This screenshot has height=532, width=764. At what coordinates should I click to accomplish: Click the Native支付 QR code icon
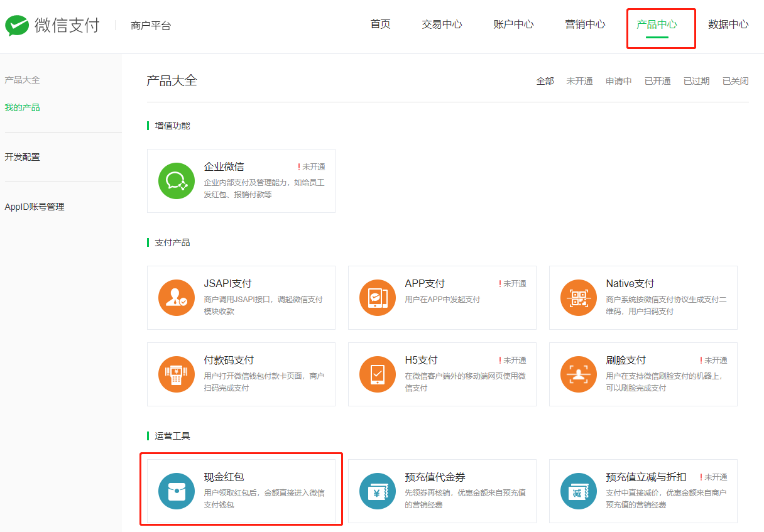coord(579,298)
